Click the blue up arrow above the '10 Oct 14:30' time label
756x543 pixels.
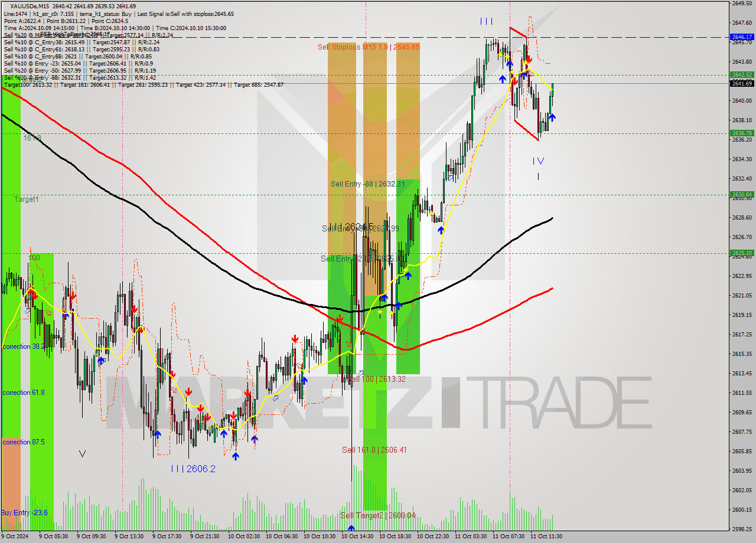pos(351,528)
